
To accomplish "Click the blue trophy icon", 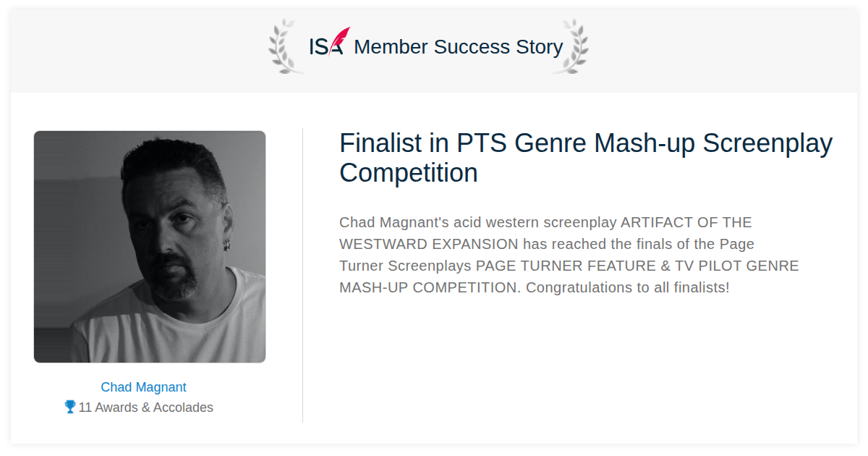I will coord(70,407).
